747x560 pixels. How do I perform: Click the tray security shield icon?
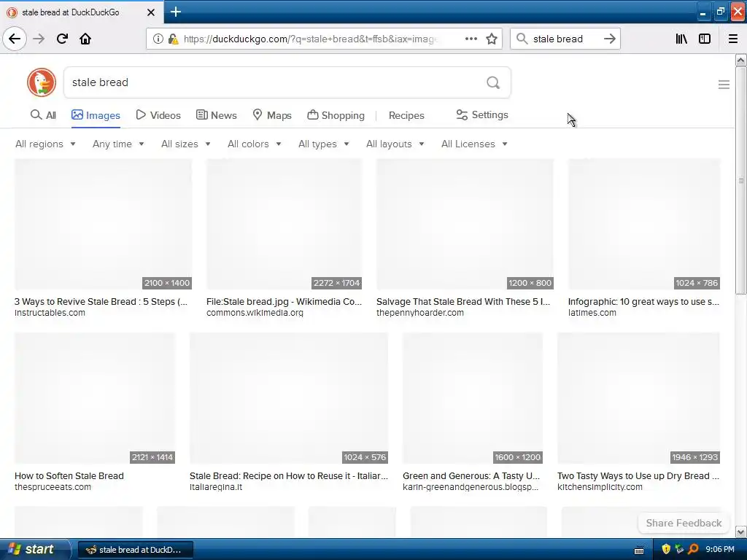tap(666, 549)
